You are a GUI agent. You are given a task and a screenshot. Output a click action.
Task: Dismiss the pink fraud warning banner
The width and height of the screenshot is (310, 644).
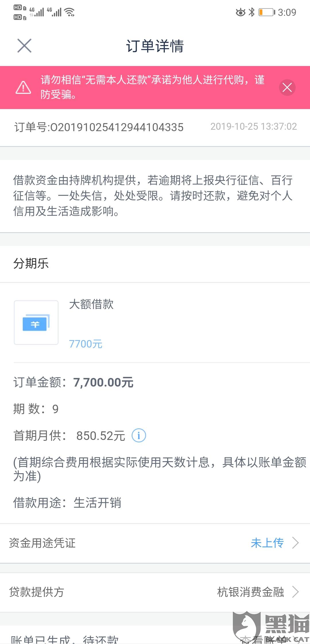(287, 88)
